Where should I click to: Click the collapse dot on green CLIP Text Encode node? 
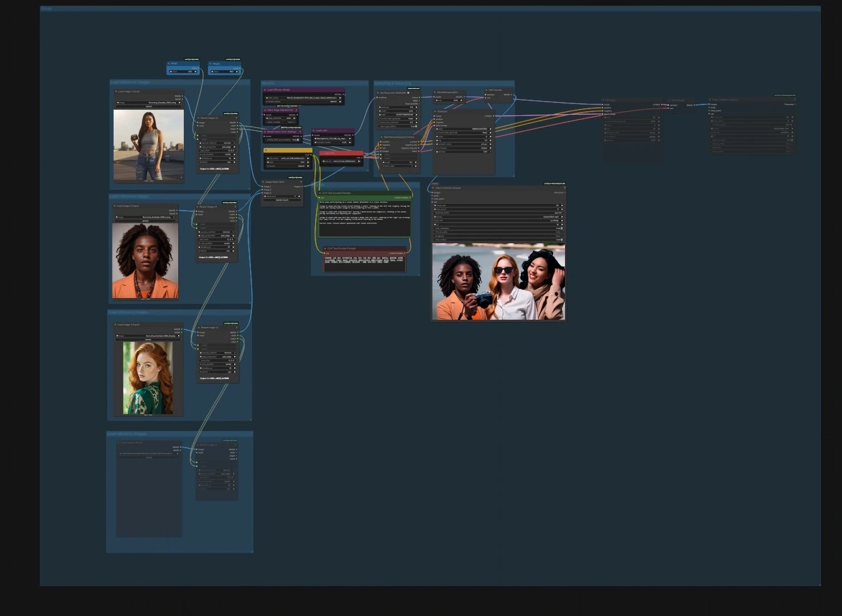coord(320,193)
